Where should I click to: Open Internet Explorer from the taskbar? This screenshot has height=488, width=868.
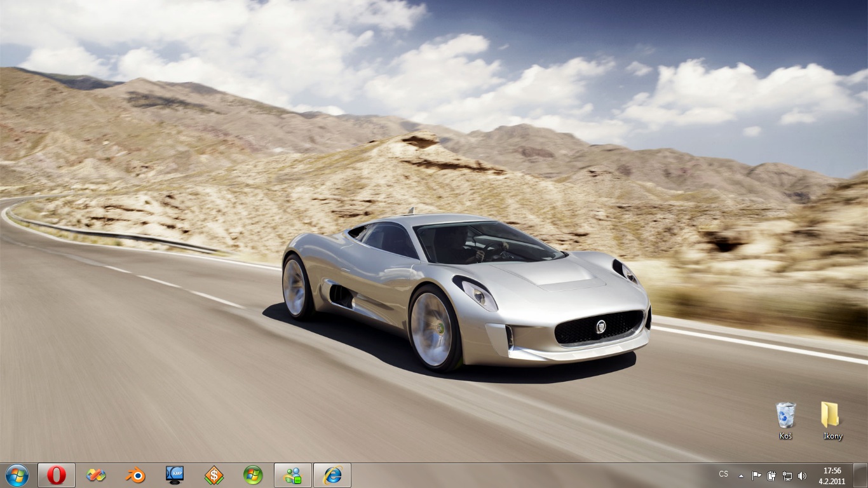(x=332, y=475)
